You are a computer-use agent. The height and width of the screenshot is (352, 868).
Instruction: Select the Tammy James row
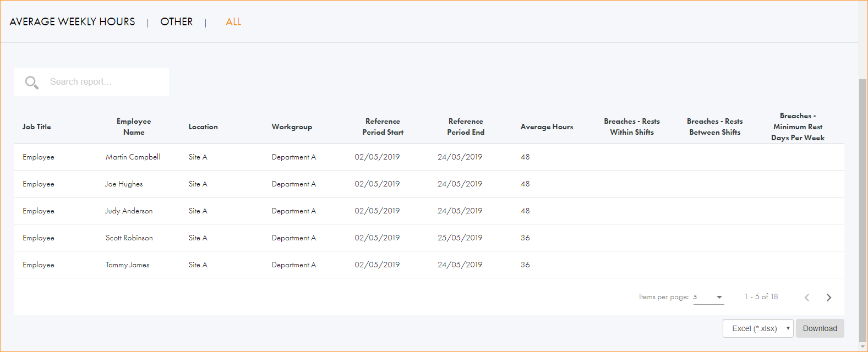coord(127,265)
